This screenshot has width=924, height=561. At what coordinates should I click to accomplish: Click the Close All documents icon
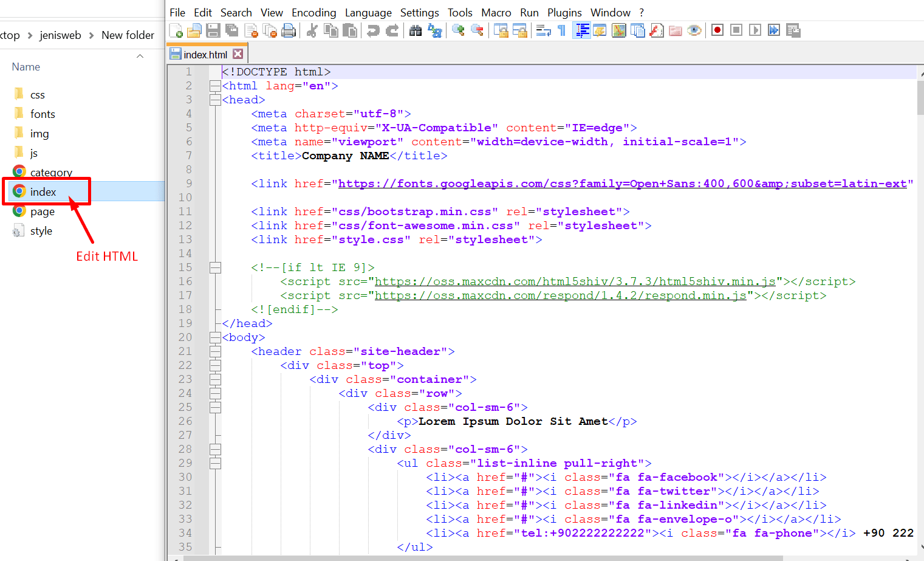270,30
